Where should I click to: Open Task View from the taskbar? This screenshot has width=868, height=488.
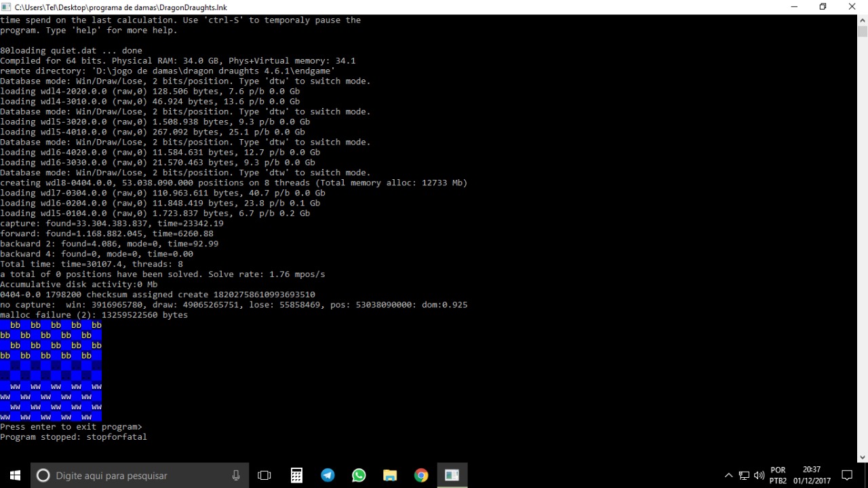tap(264, 476)
